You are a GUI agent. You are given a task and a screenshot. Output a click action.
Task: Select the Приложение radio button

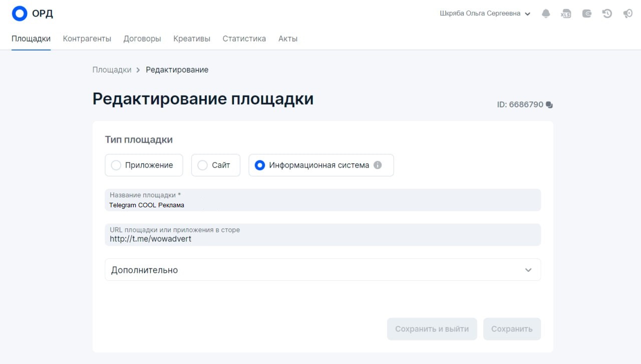coord(116,165)
